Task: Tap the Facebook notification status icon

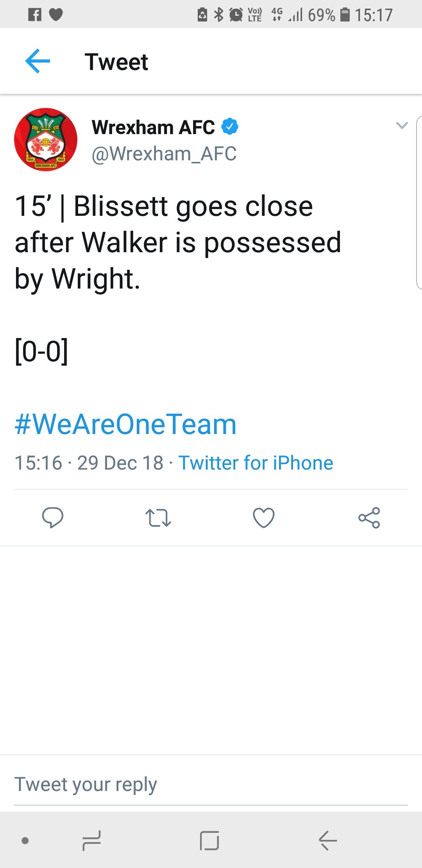Action: coord(35,15)
